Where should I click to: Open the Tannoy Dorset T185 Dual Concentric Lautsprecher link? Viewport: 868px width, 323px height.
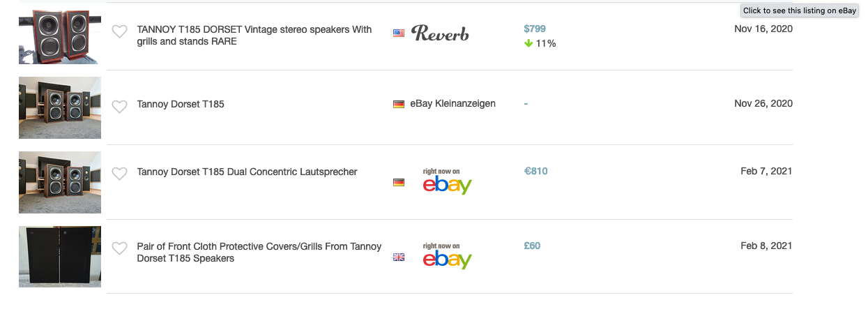click(247, 172)
